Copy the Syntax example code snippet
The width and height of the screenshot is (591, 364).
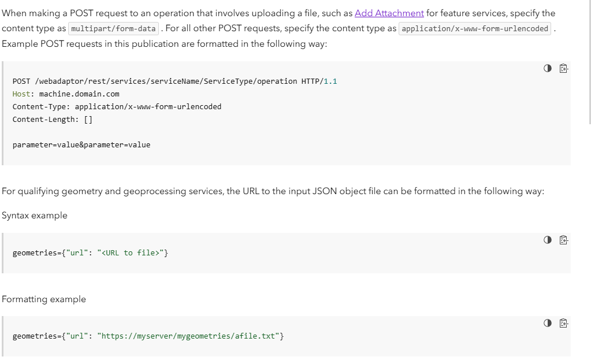(563, 240)
